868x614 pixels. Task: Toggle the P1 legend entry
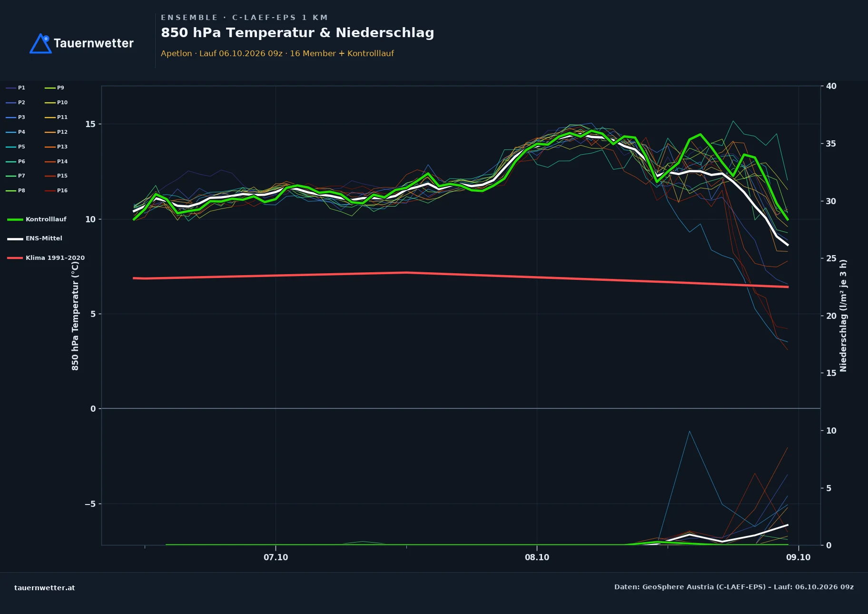(x=16, y=88)
